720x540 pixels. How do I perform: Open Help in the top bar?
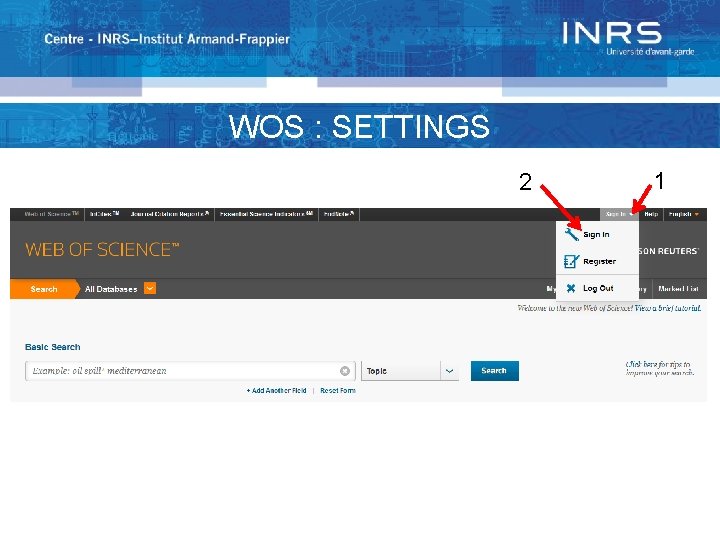651,214
